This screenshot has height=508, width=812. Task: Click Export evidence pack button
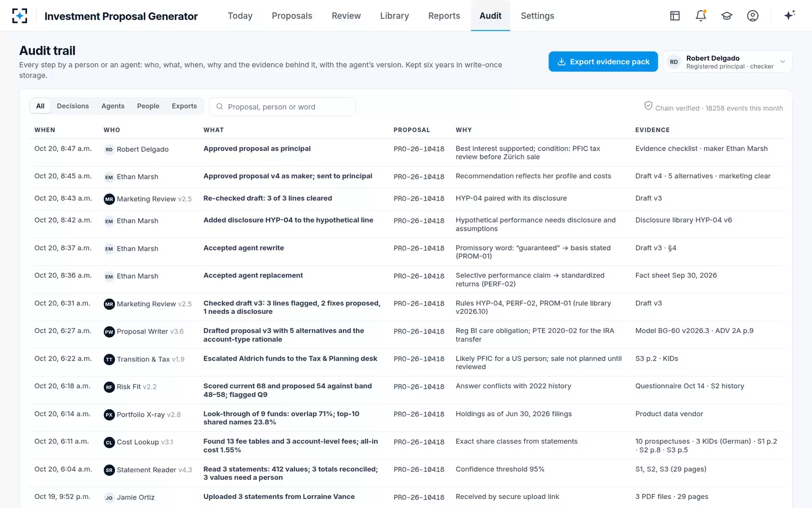pos(603,62)
